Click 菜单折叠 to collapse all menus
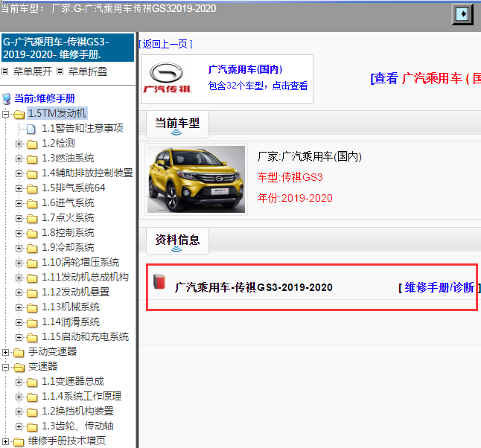This screenshot has width=481, height=448. pos(88,71)
